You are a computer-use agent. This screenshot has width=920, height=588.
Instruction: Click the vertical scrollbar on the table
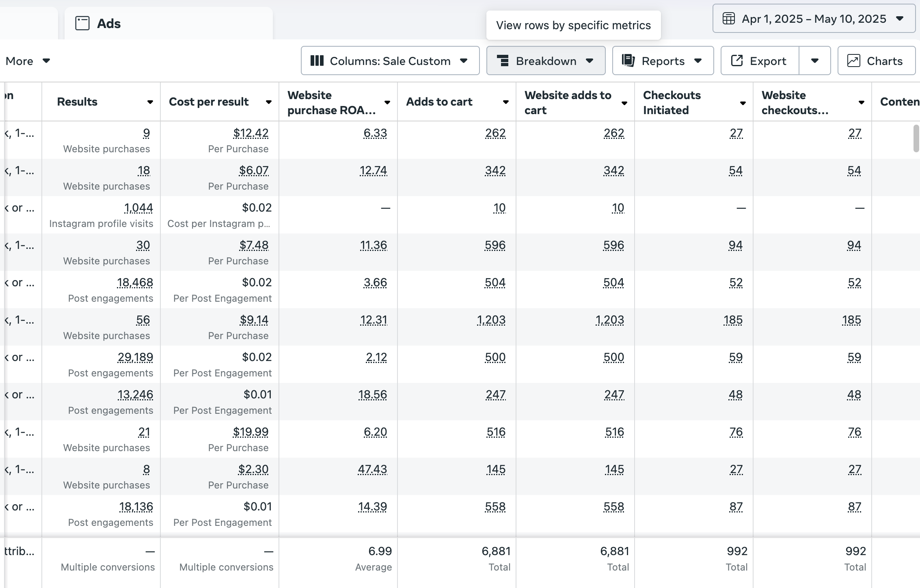(x=916, y=138)
